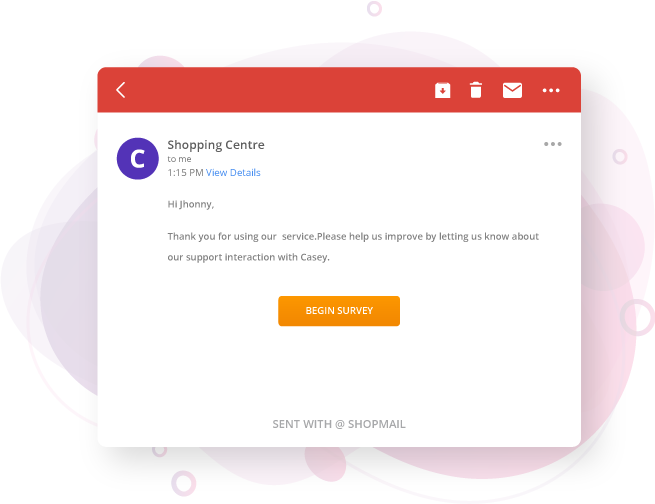The height and width of the screenshot is (504, 655).
Task: Click the pink ring decoration at the top
Action: click(x=374, y=8)
